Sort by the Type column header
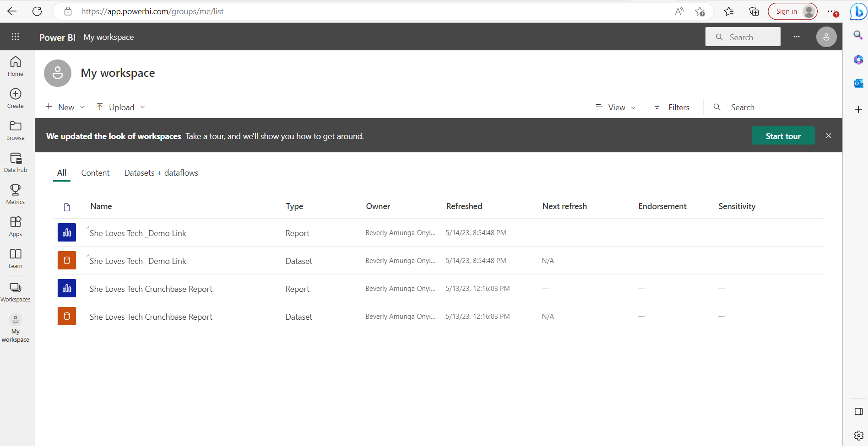The image size is (868, 446). (294, 206)
